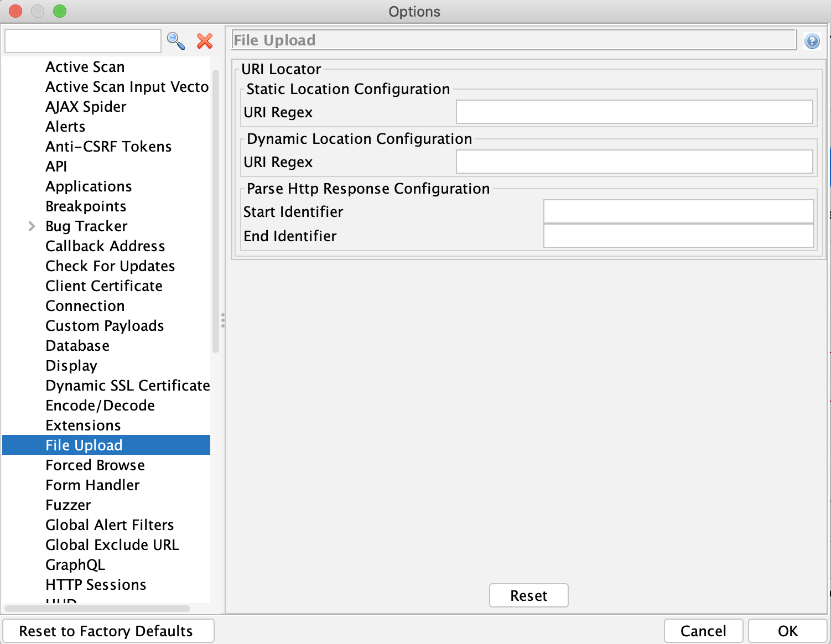Screen dimensions: 831x644
Task: Expand the Bug Tracker tree node
Action: [32, 226]
